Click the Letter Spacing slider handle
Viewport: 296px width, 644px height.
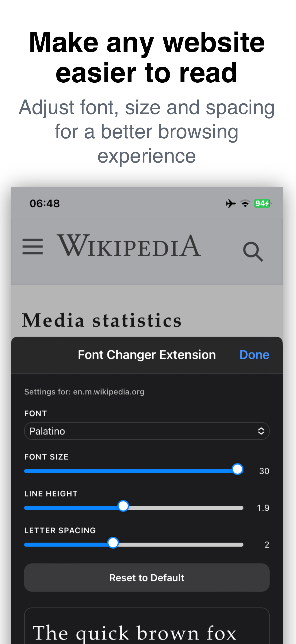113,543
